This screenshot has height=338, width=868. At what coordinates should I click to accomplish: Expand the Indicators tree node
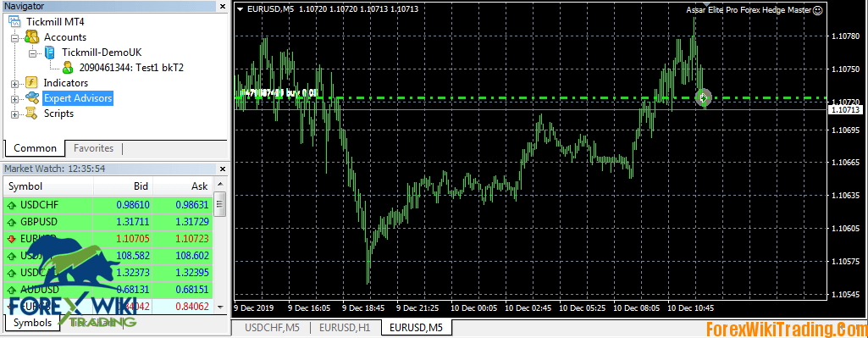point(15,83)
